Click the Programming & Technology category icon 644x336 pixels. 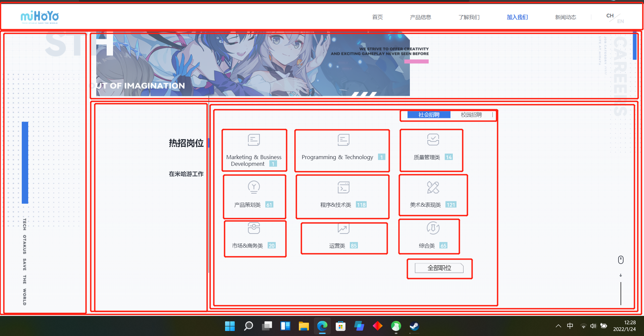click(343, 140)
